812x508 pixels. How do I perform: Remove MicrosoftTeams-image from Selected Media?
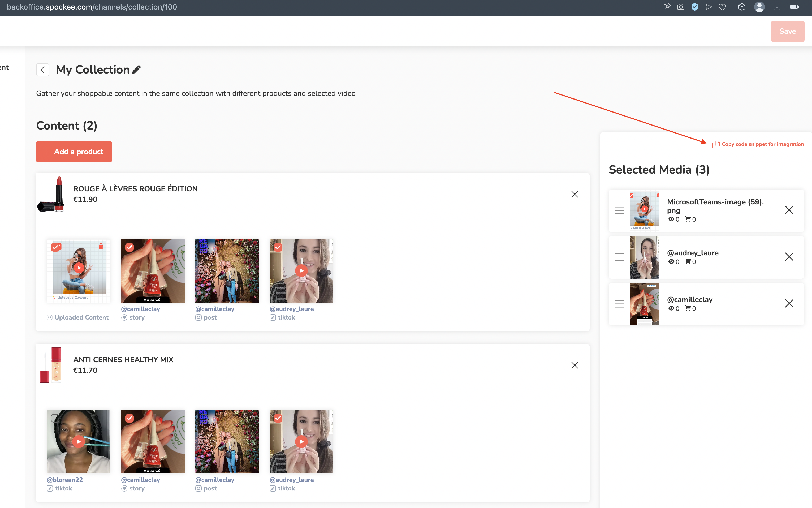pyautogui.click(x=789, y=210)
